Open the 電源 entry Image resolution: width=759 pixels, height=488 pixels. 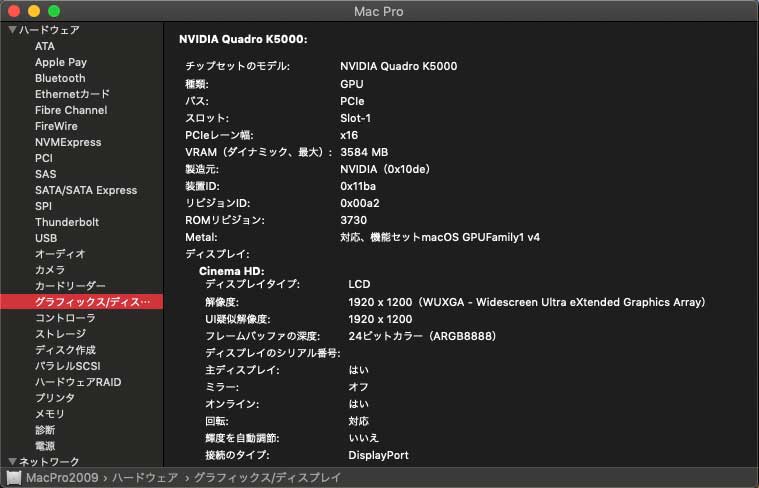coord(45,445)
